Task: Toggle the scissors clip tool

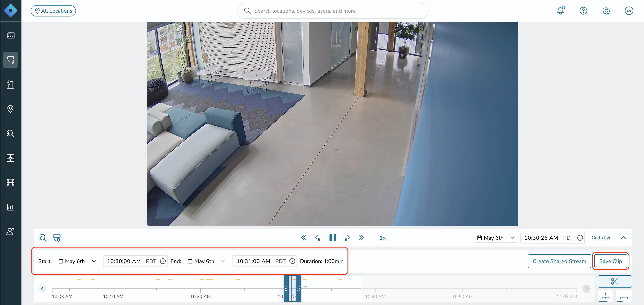Action: 614,281
